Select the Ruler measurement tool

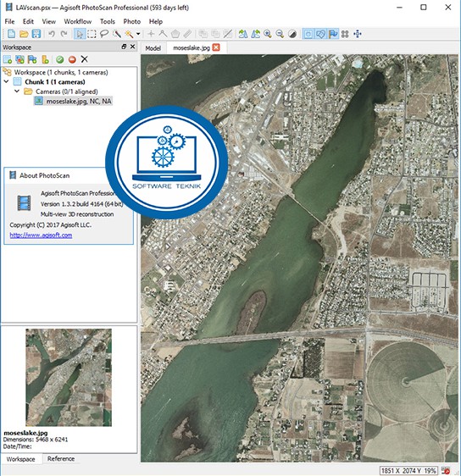[x=187, y=34]
